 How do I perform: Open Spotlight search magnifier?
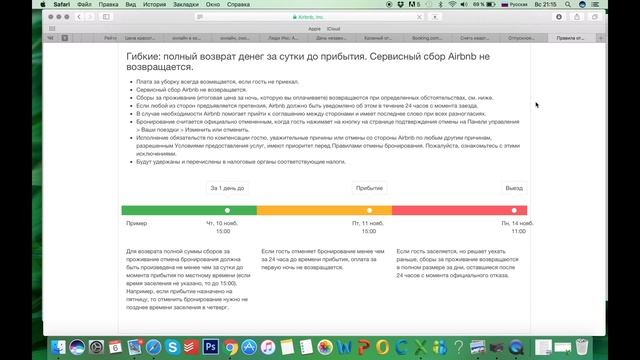click(x=568, y=4)
